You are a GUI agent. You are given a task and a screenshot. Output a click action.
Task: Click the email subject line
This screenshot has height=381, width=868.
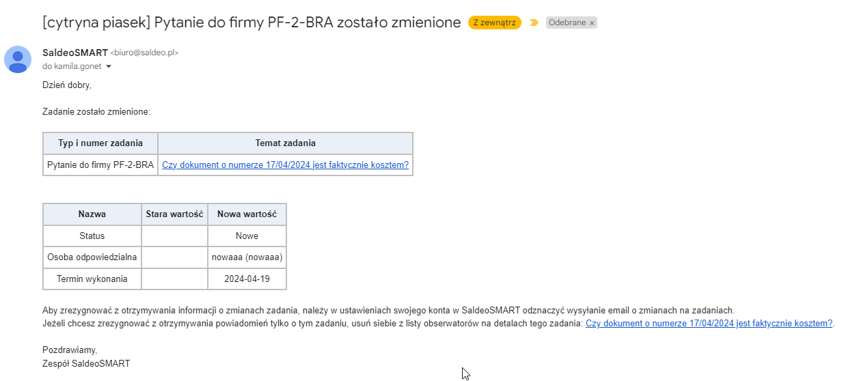252,22
